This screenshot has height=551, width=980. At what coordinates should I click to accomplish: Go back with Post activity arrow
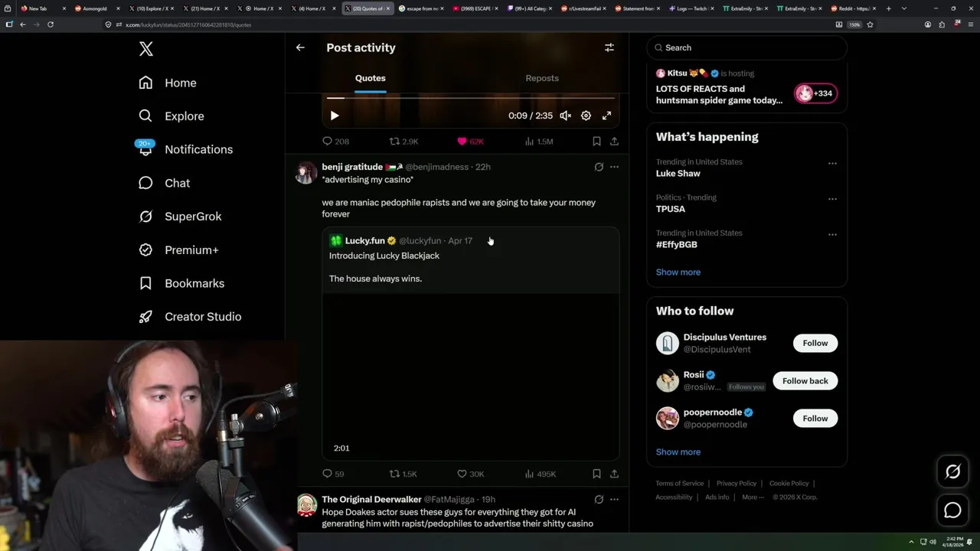coord(300,47)
